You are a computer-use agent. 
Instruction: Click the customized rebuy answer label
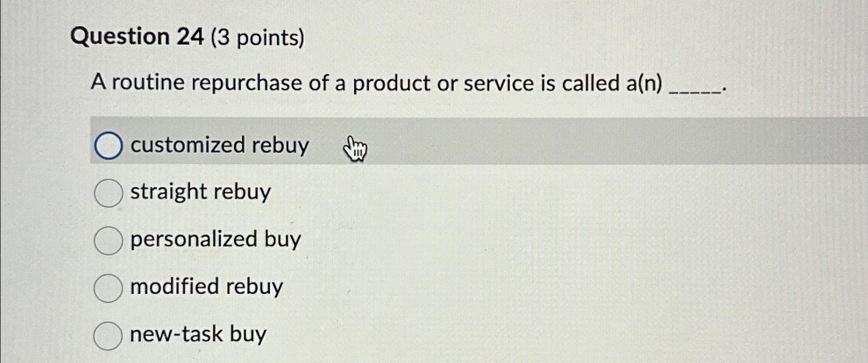click(219, 145)
